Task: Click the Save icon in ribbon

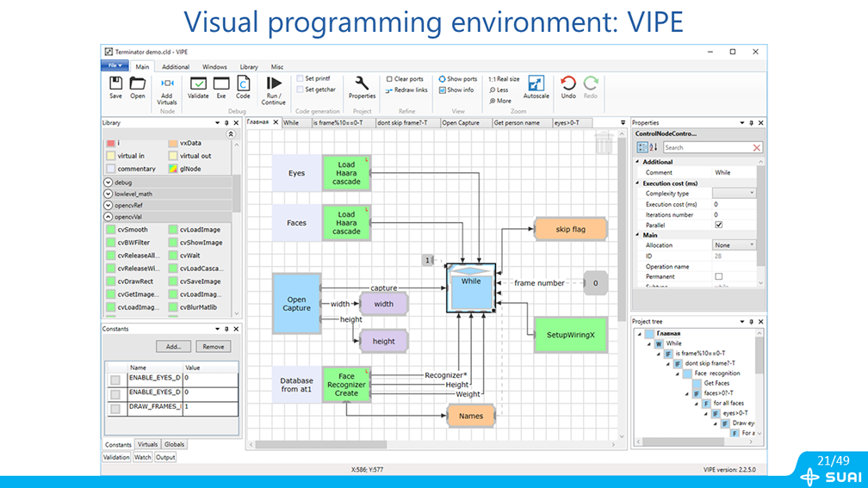Action: click(x=115, y=83)
